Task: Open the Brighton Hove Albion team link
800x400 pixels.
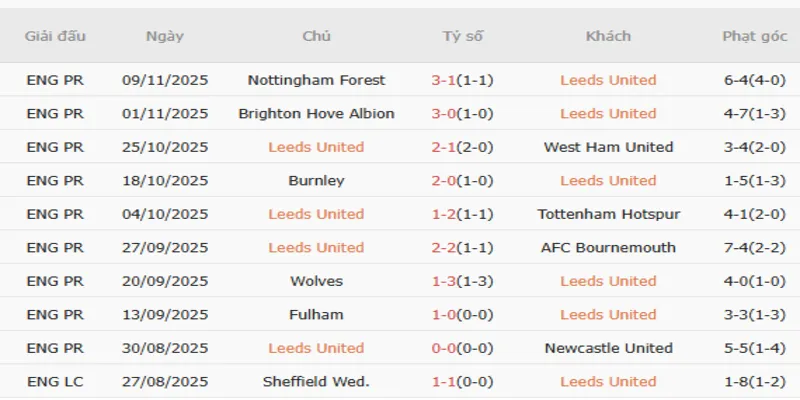Action: coord(316,114)
